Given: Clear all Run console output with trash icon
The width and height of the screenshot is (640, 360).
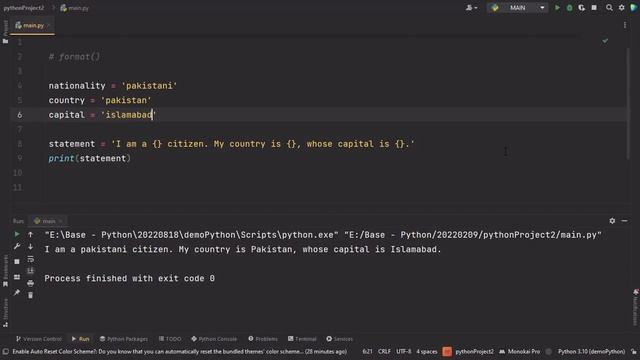Looking at the screenshot, I should (31, 295).
